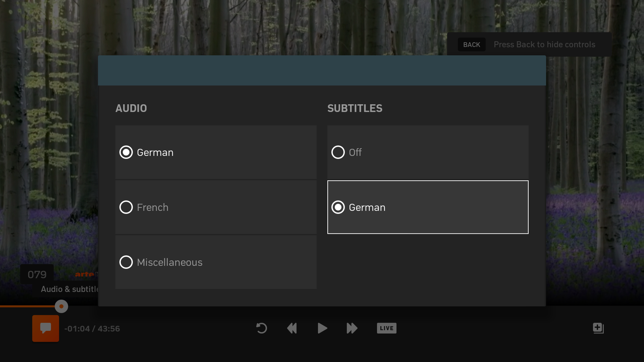Image resolution: width=644 pixels, height=362 pixels.
Task: Click the restart from beginning icon
Action: tap(262, 328)
